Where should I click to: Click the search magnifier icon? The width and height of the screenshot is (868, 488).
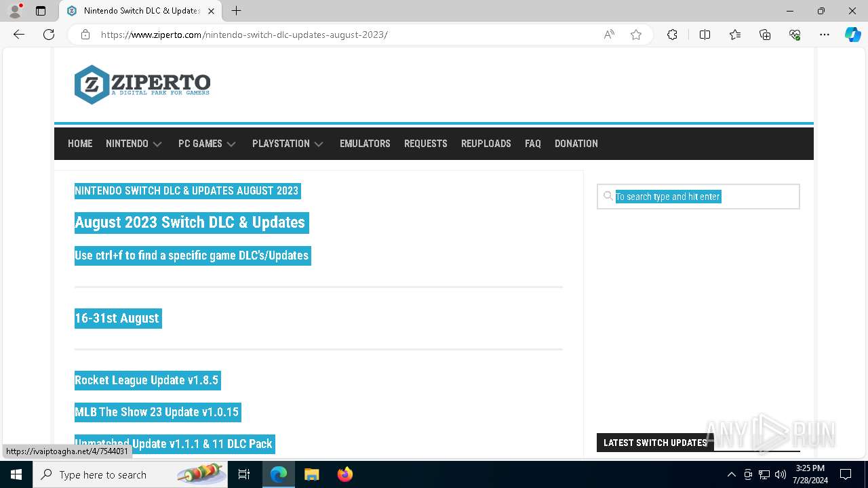tap(608, 196)
